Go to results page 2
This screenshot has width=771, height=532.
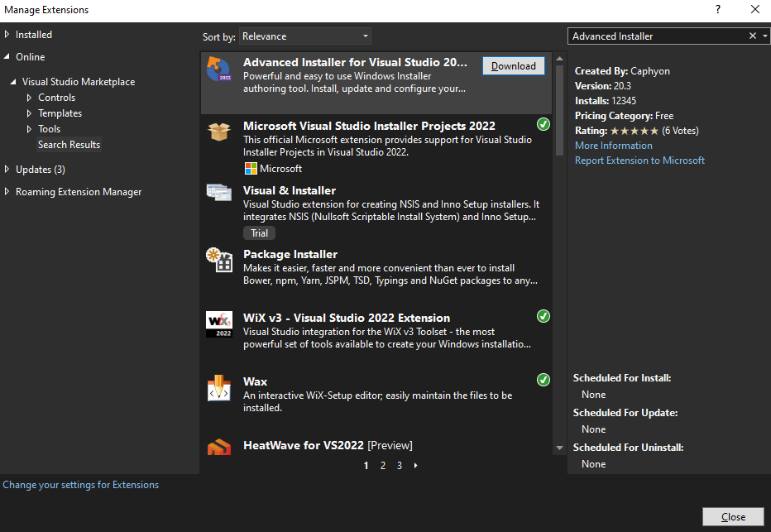click(382, 465)
